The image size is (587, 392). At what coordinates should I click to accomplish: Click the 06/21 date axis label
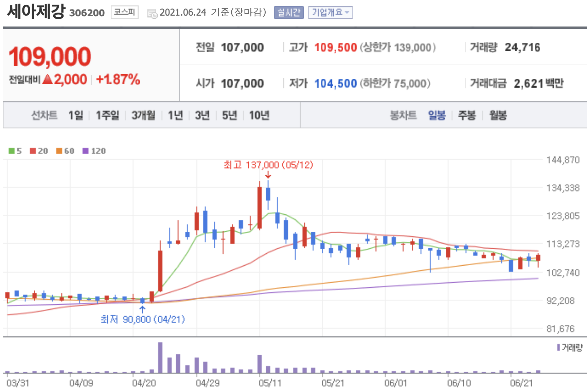(x=521, y=383)
